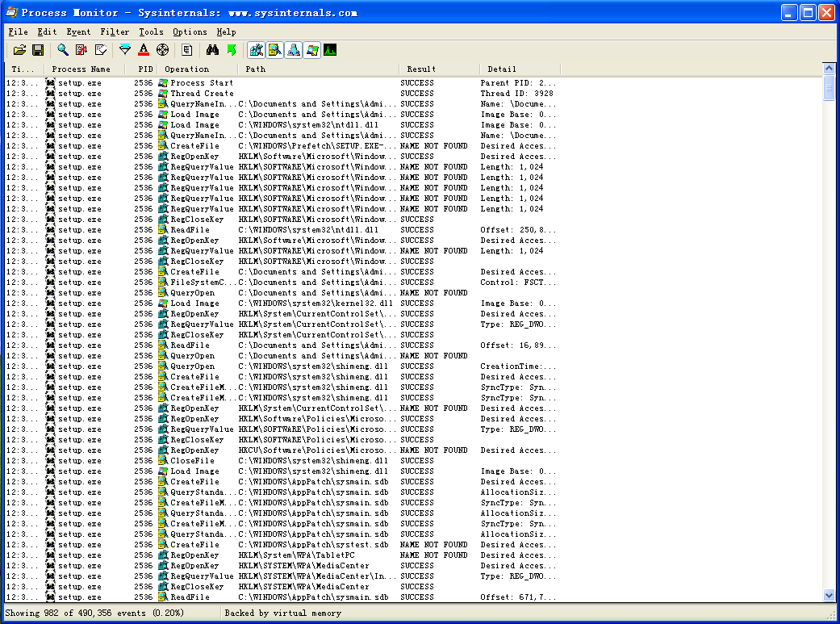Viewport: 840px width, 624px height.
Task: Toggle Show Network Activity button
Action: click(x=294, y=50)
